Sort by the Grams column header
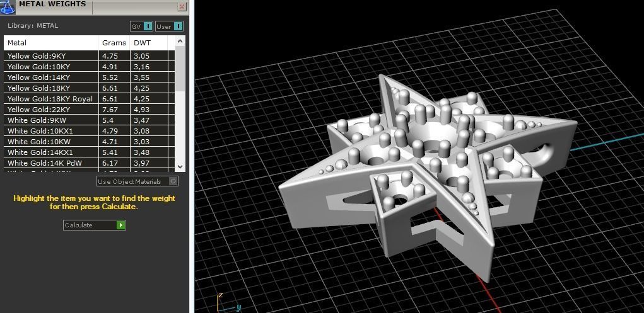The image size is (644, 313). 114,43
